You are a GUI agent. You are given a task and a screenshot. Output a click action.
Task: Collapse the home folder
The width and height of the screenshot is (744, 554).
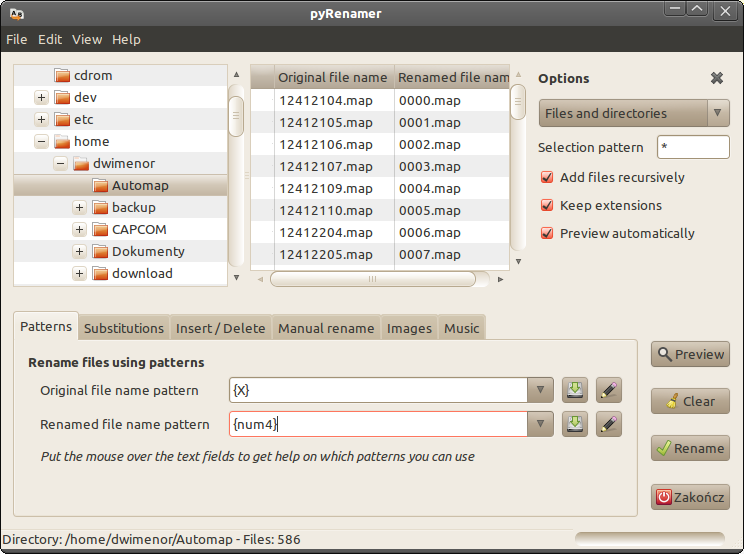tap(41, 141)
